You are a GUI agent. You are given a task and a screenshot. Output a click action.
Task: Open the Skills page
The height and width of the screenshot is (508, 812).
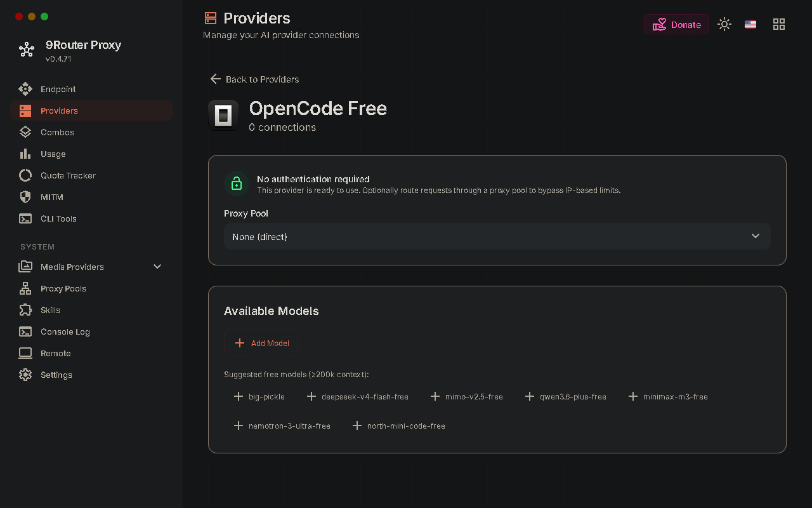click(x=91, y=310)
